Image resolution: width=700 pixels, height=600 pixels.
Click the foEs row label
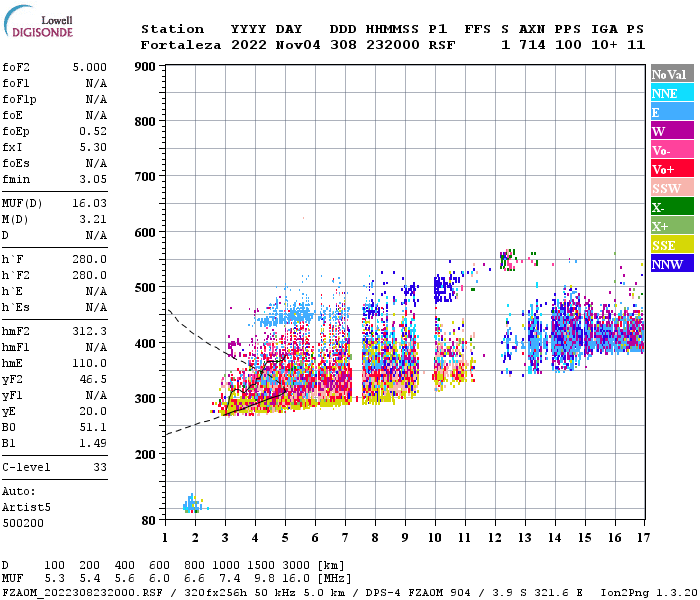click(16, 163)
